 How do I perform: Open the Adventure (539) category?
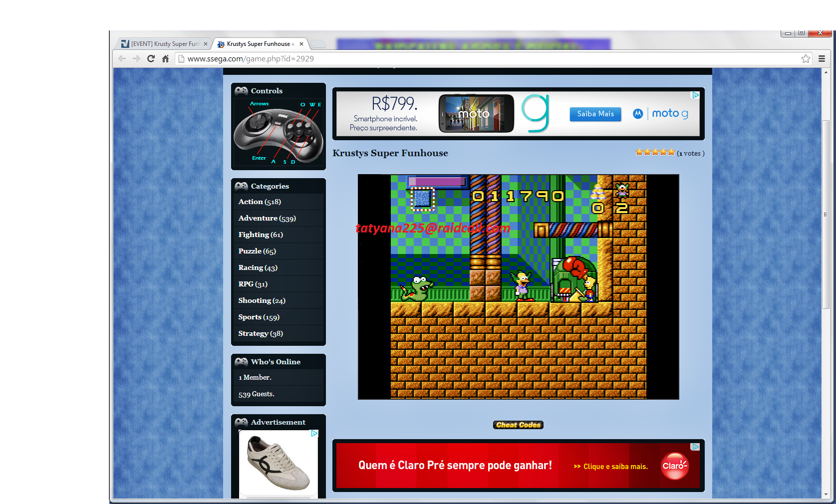[279, 218]
